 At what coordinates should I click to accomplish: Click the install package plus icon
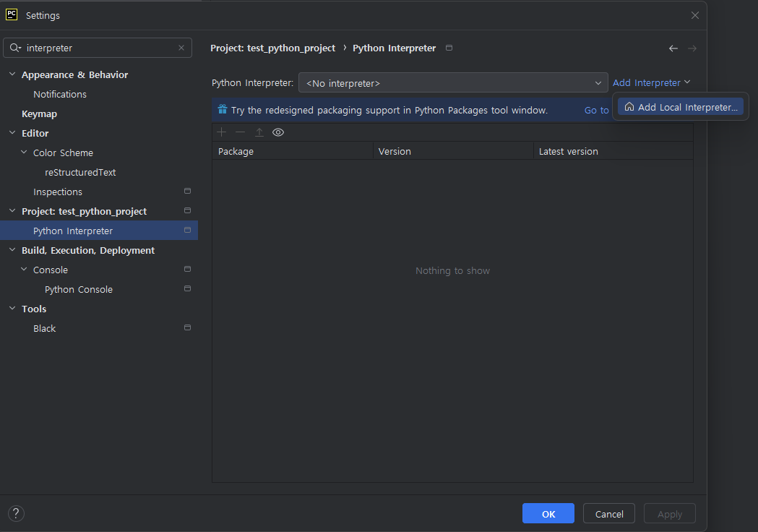point(222,132)
